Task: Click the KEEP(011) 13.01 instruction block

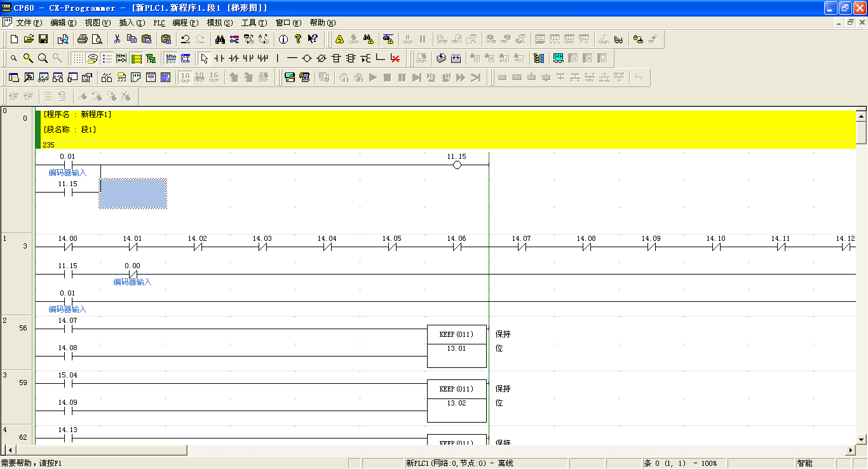Action: point(456,346)
